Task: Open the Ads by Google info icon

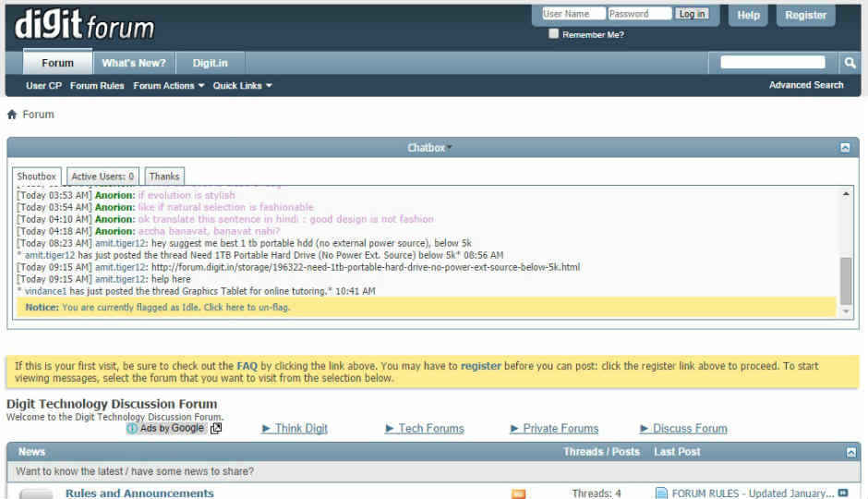Action: point(131,428)
